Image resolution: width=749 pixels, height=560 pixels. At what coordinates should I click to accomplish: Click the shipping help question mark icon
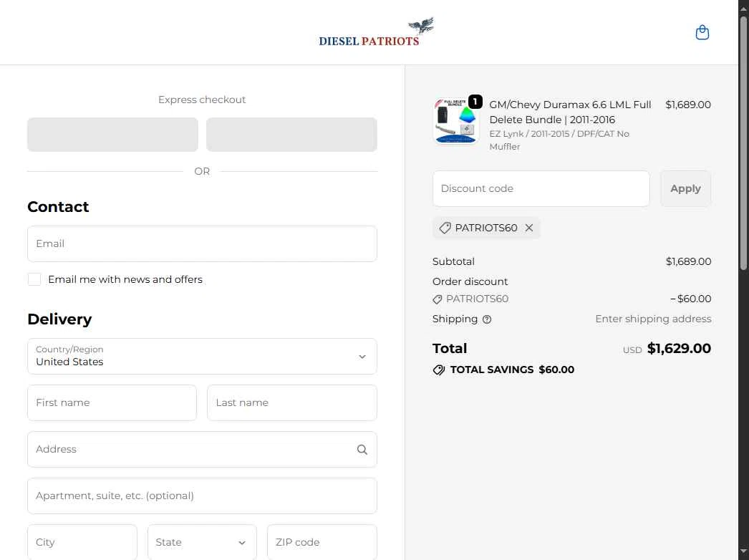(487, 319)
